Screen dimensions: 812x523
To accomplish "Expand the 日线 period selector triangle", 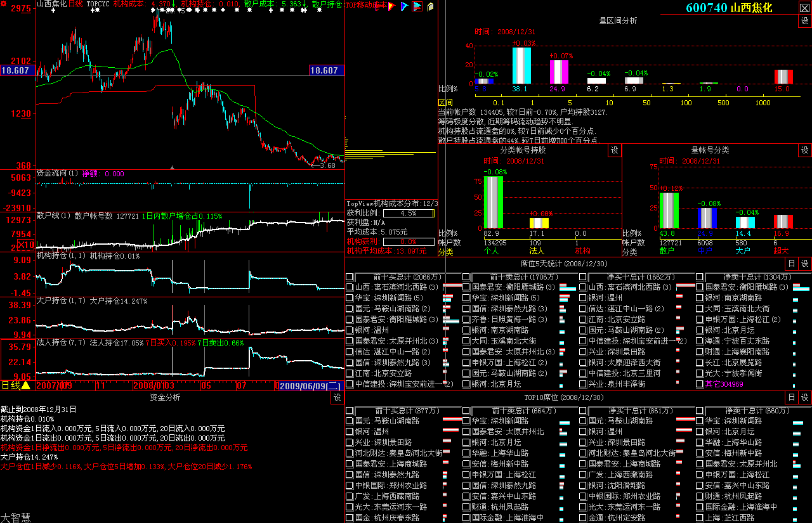I will (26, 385).
